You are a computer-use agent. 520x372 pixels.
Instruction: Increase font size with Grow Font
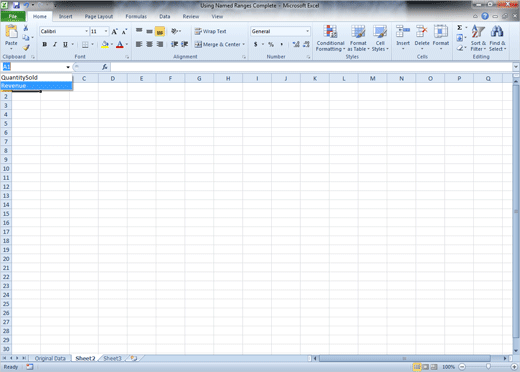click(114, 32)
